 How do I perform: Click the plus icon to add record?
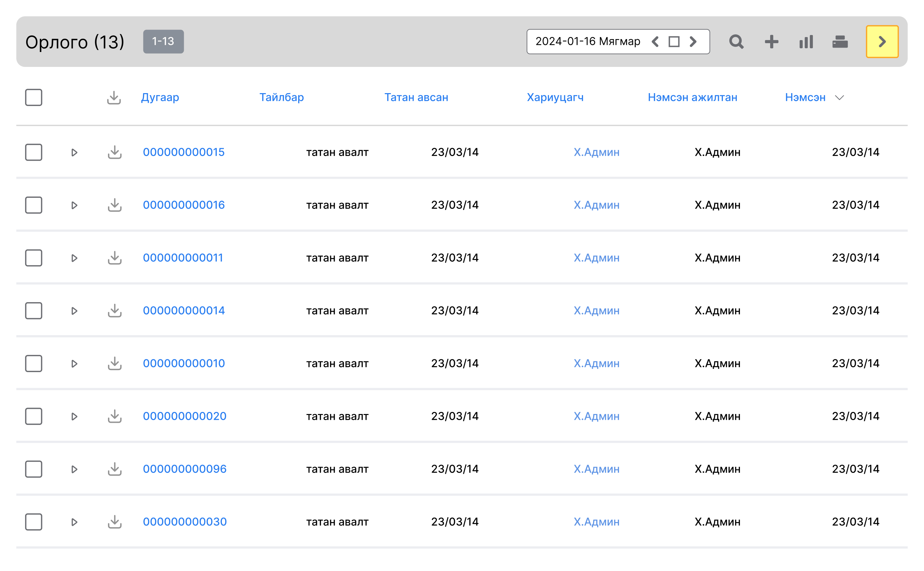click(x=771, y=41)
